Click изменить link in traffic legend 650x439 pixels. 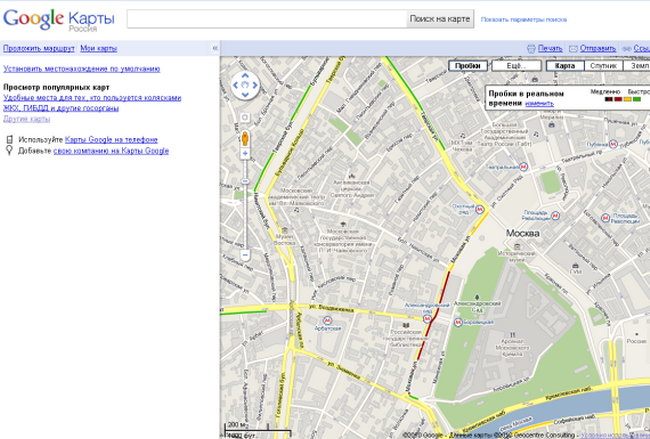pyautogui.click(x=539, y=104)
